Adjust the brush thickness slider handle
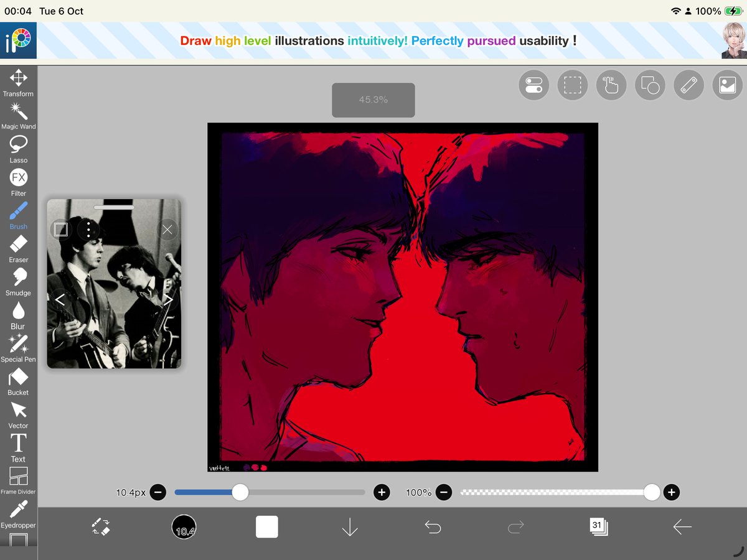Screen dimensions: 747x560 point(240,493)
